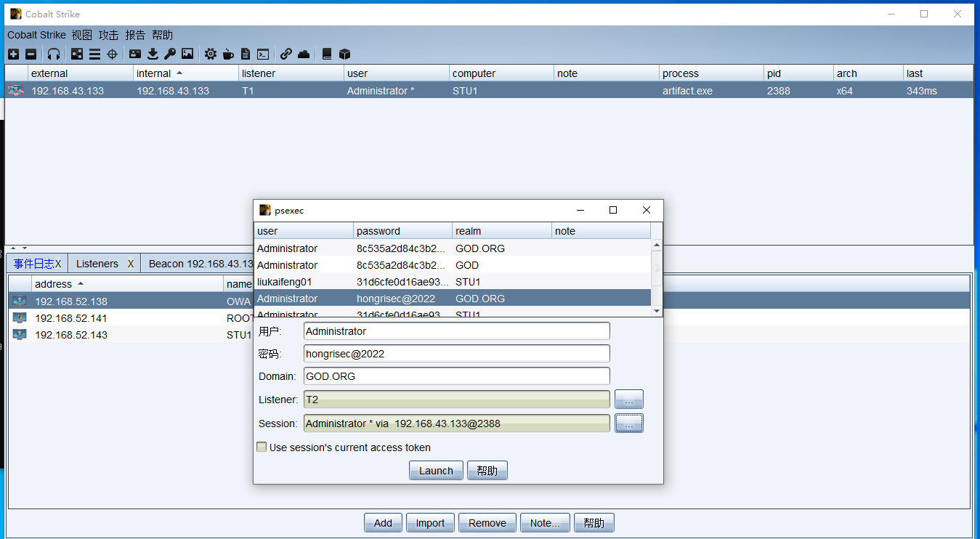Click the chain link host file icon
Viewport: 980px width, 539px height.
click(x=286, y=54)
